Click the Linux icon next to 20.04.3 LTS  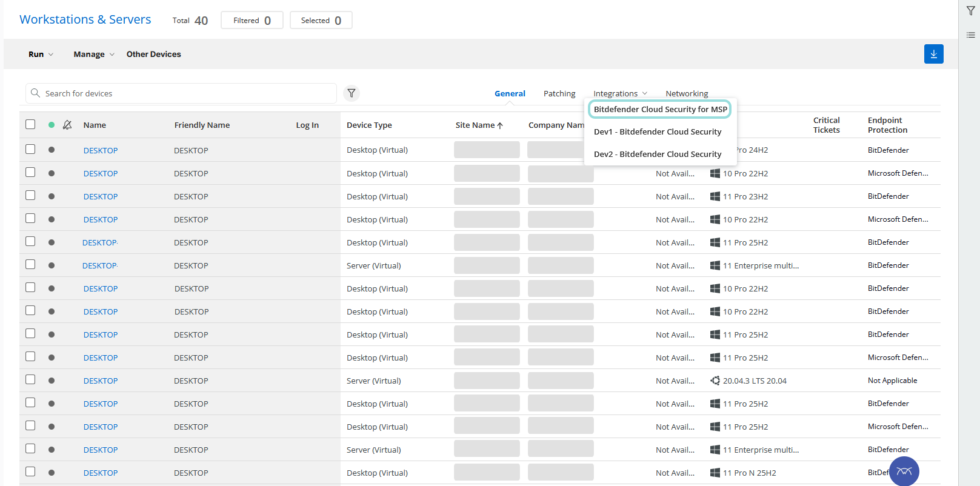point(715,381)
